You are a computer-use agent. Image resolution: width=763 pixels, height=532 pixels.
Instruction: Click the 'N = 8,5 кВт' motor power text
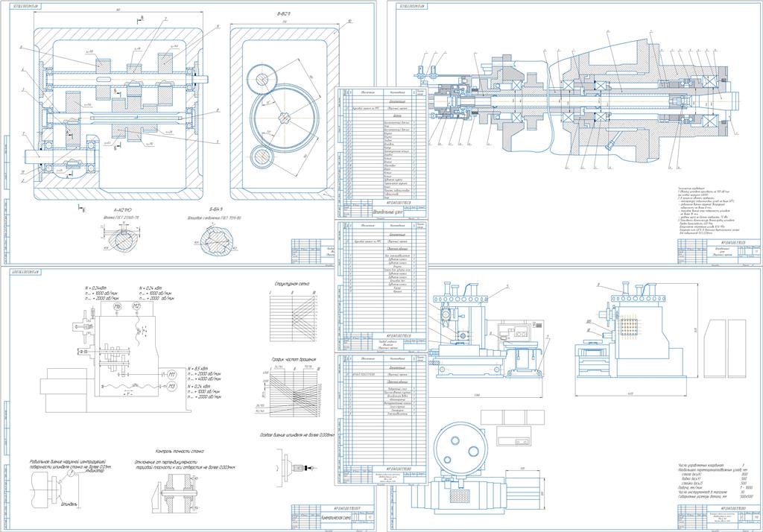pos(197,368)
